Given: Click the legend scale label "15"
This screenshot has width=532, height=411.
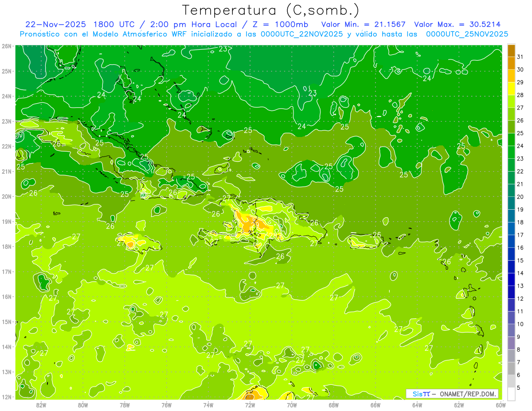Looking at the screenshot, I should pyautogui.click(x=520, y=260).
